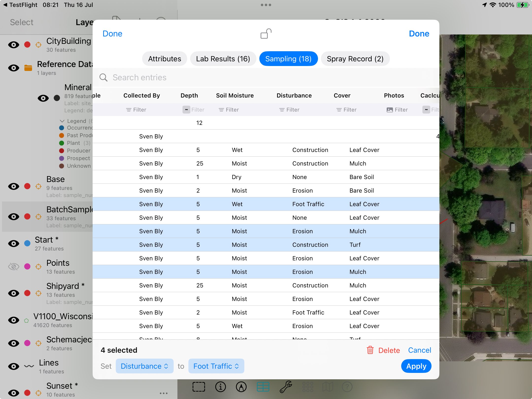Return to TestFlight app
This screenshot has height=399, width=532.
click(x=20, y=5)
